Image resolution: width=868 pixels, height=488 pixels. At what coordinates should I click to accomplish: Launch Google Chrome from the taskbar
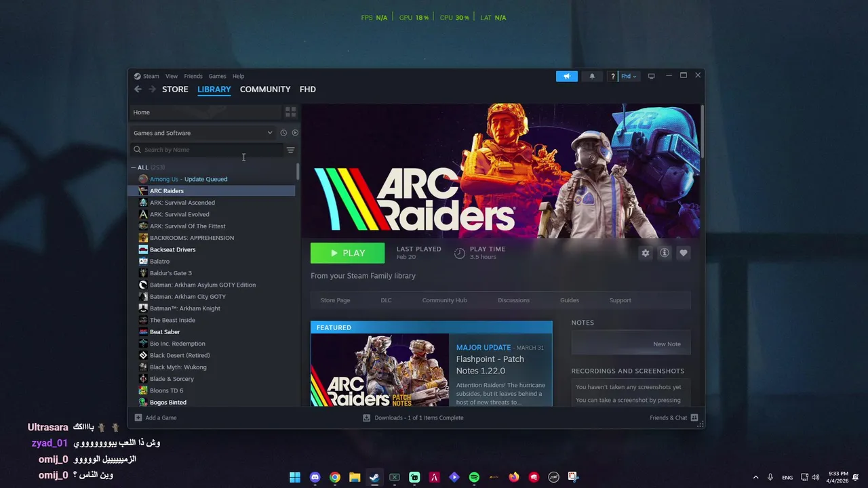pyautogui.click(x=335, y=477)
